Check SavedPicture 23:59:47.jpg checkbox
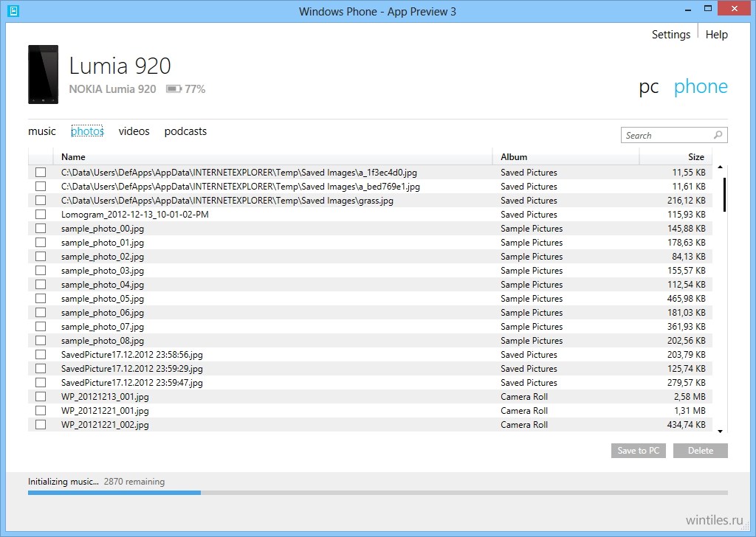 click(x=41, y=382)
